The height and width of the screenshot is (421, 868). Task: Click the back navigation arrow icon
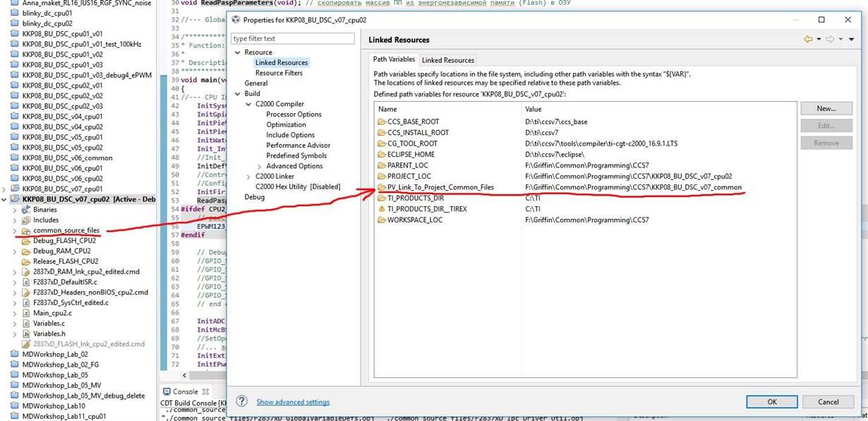coord(808,40)
